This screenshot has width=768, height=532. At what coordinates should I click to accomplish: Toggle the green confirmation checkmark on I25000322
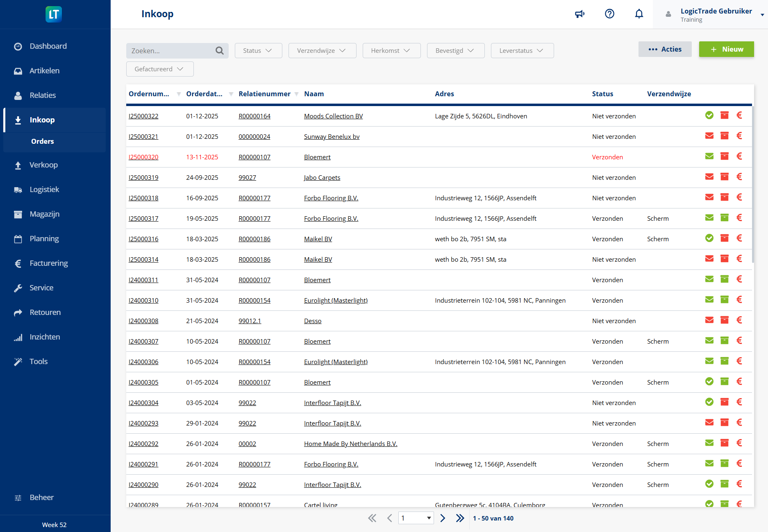tap(709, 115)
